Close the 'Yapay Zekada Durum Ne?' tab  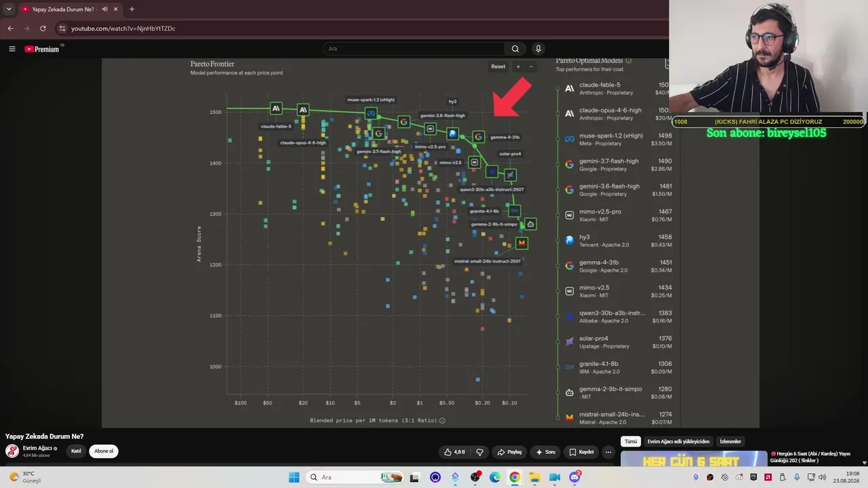coord(115,9)
